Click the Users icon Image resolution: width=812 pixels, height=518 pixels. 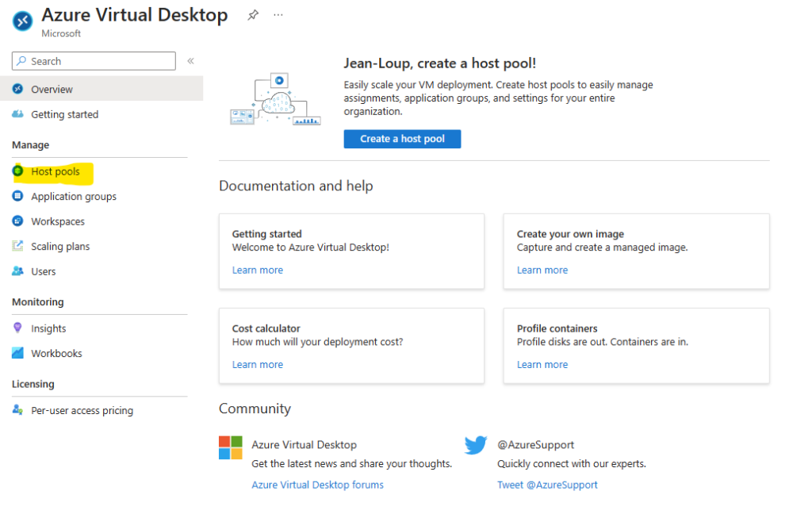pos(17,271)
